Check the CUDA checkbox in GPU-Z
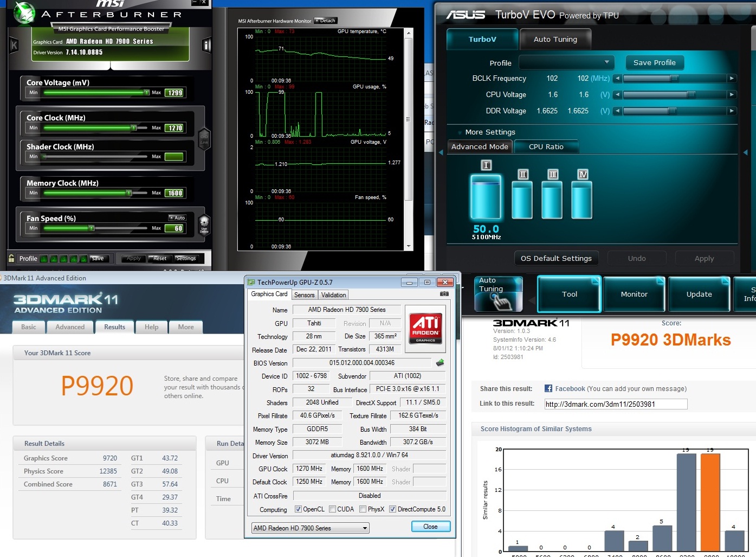The width and height of the screenshot is (756, 557). pos(332,509)
